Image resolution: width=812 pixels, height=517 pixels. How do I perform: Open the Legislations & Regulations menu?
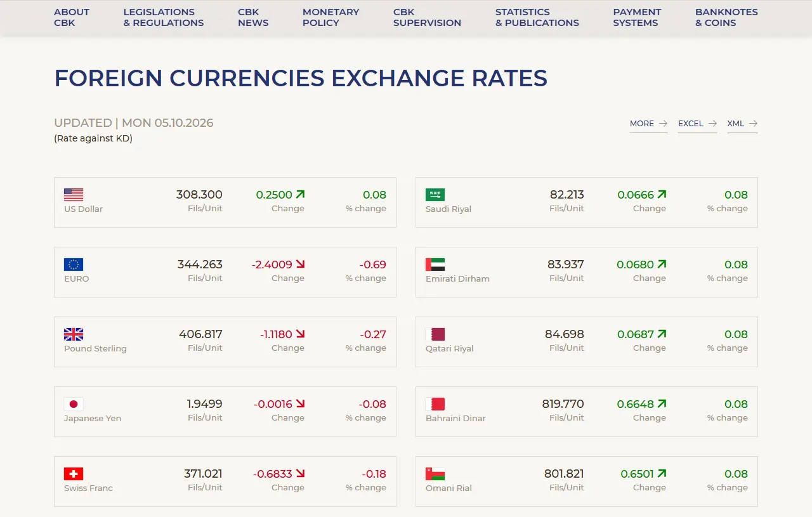[164, 17]
